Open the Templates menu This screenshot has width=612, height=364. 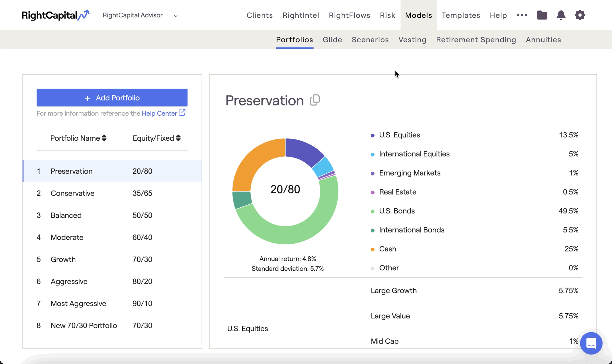[461, 15]
